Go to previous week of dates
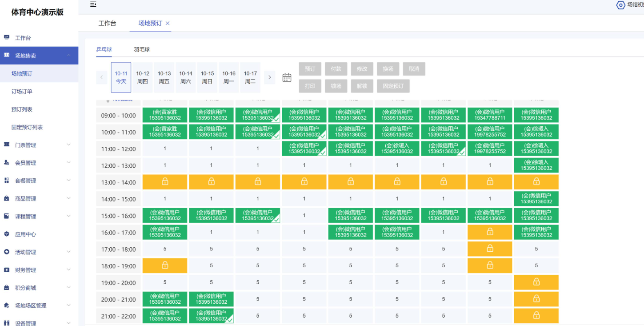The width and height of the screenshot is (644, 326). pyautogui.click(x=102, y=77)
